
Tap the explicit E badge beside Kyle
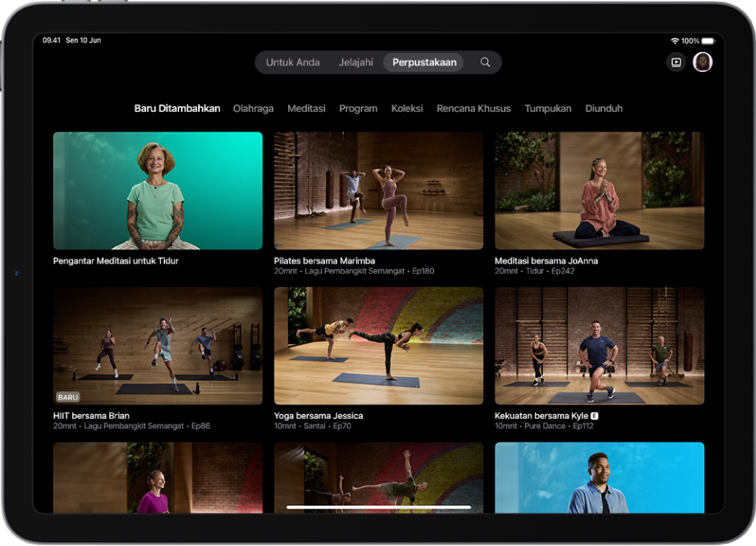coord(594,416)
